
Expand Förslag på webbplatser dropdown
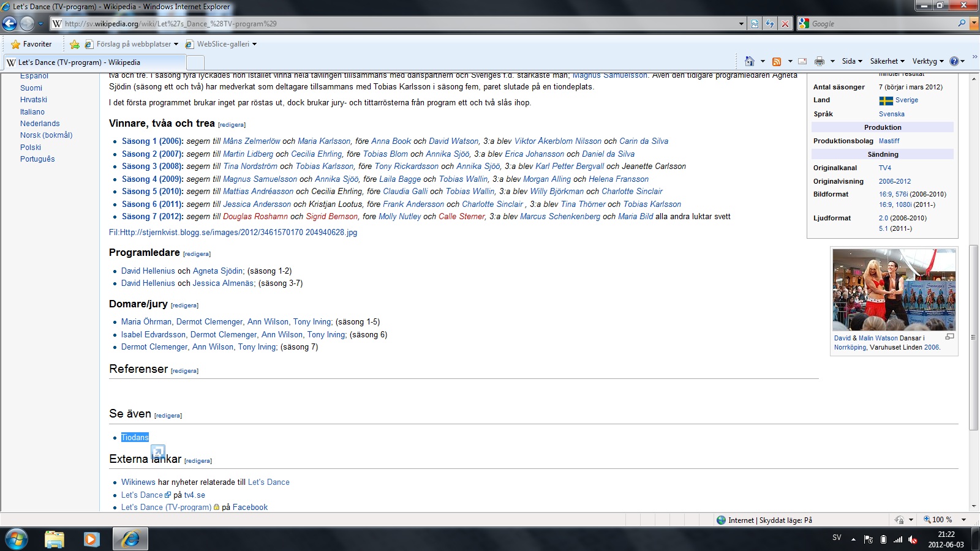click(x=176, y=44)
